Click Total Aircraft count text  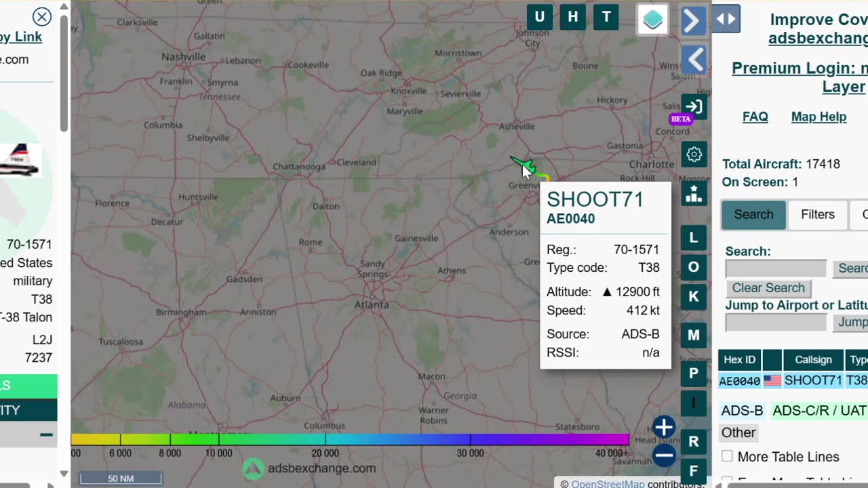pos(781,164)
